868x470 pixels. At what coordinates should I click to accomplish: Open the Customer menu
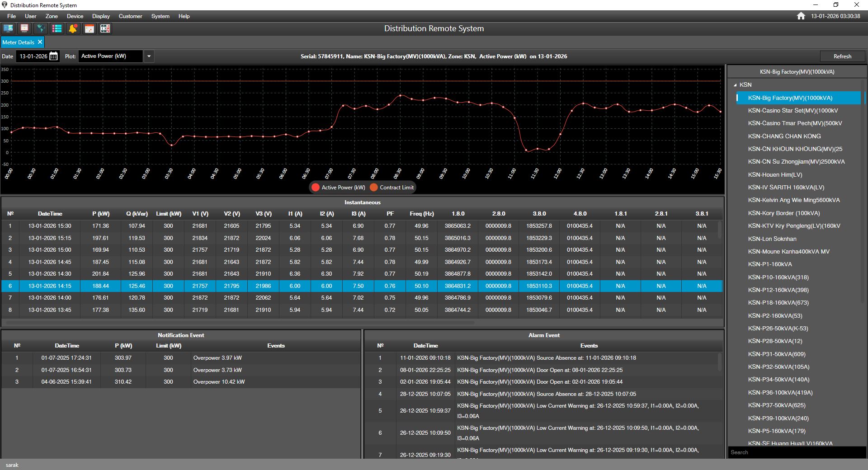[x=130, y=16]
